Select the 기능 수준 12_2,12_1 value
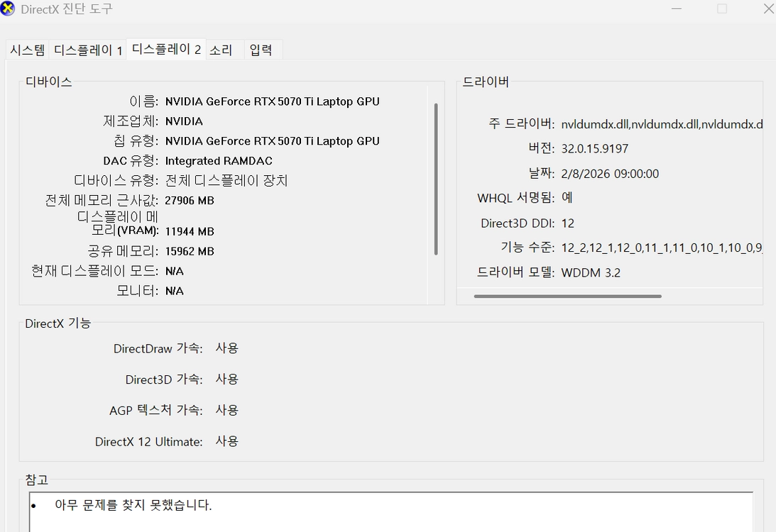The width and height of the screenshot is (776, 532). coord(662,248)
